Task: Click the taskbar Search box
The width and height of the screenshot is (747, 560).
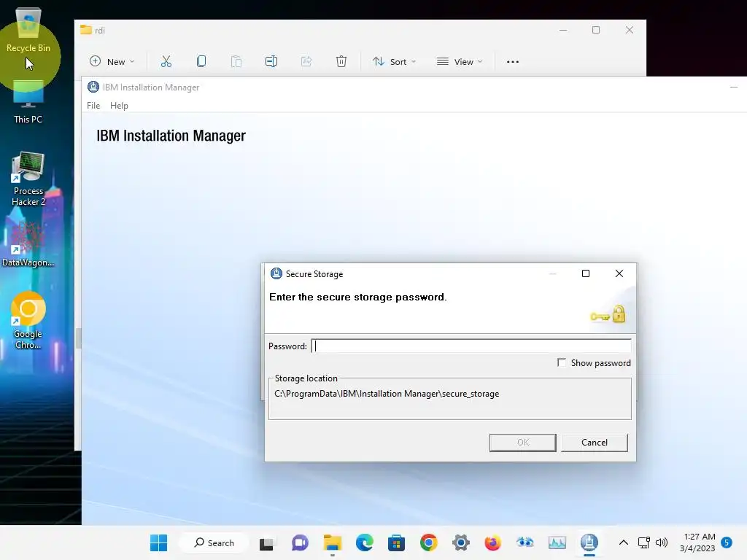Action: (x=214, y=542)
